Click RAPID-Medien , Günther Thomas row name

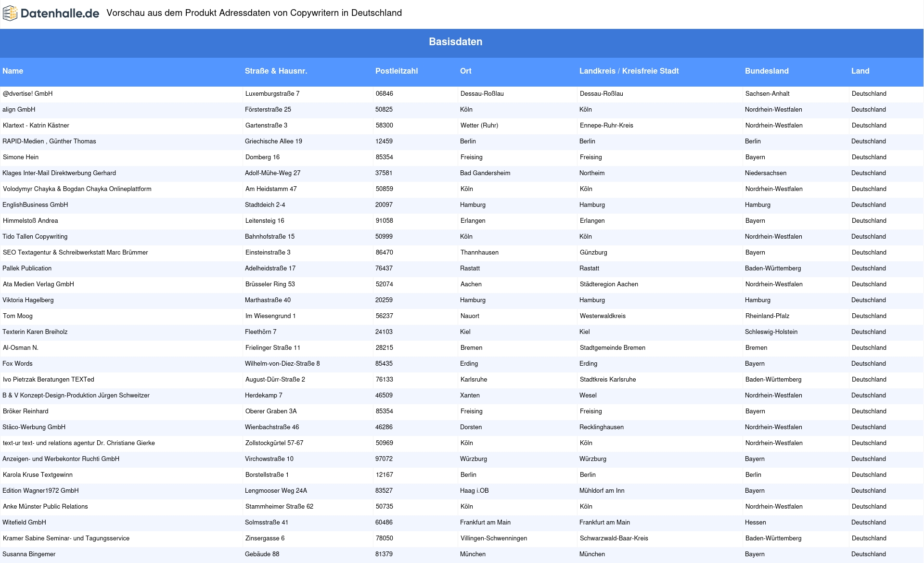pyautogui.click(x=49, y=141)
